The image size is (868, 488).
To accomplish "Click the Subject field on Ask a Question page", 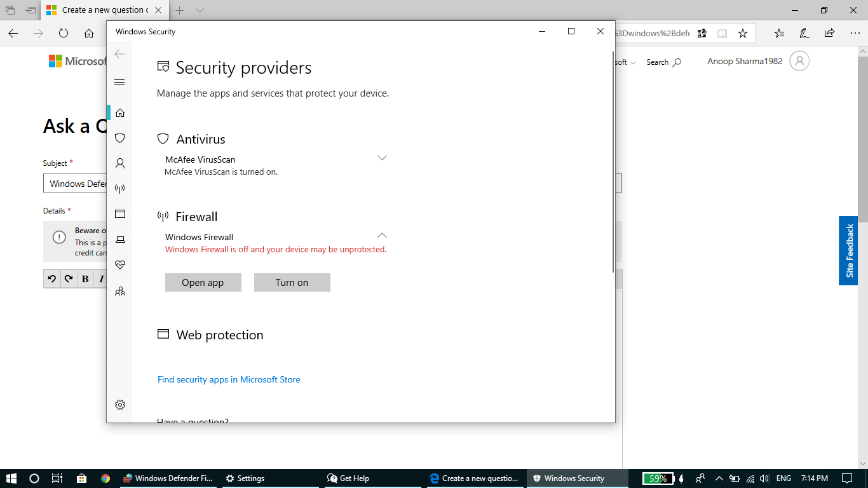I will point(332,184).
